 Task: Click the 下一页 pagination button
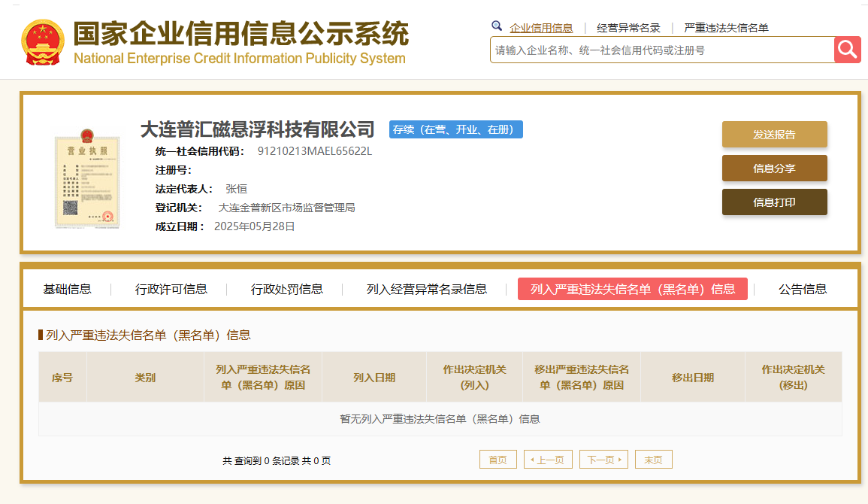pyautogui.click(x=604, y=460)
